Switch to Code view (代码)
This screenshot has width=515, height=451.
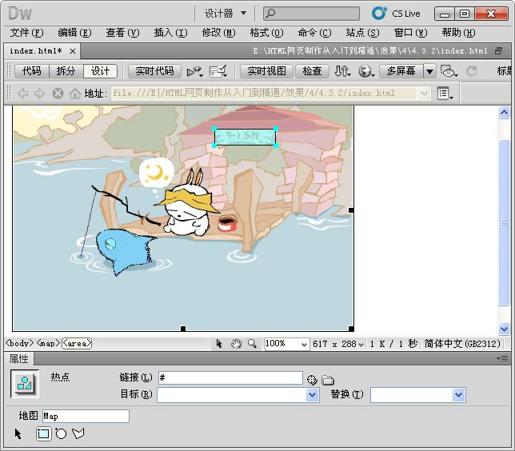coord(32,71)
